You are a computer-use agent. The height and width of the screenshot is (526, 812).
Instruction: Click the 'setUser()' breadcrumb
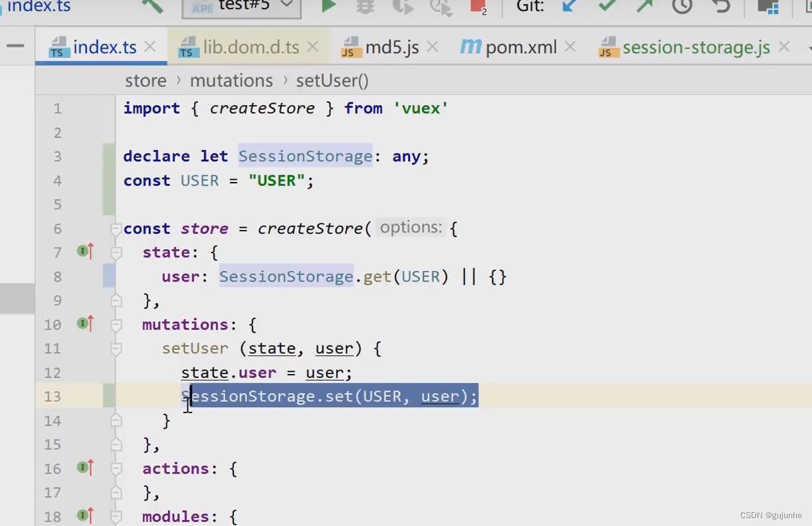point(332,81)
